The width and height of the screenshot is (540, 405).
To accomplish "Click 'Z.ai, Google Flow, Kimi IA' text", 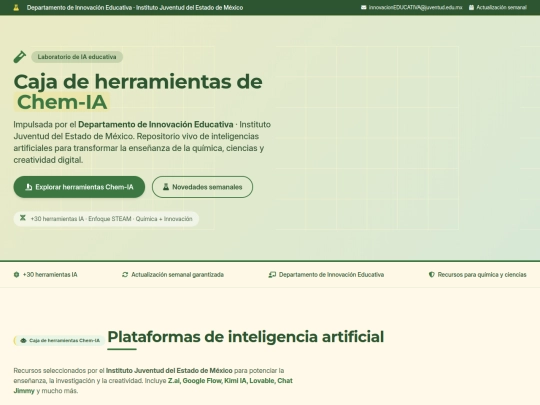I will point(207,381).
